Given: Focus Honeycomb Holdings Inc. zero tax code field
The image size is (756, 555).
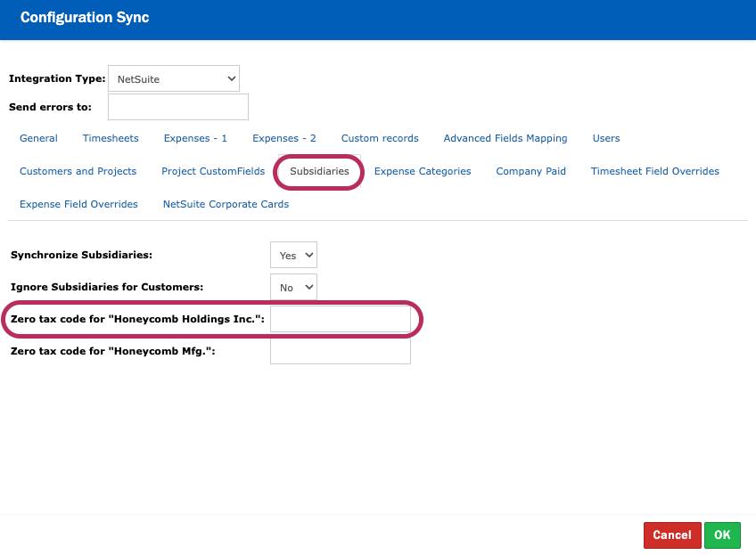Looking at the screenshot, I should tap(340, 319).
